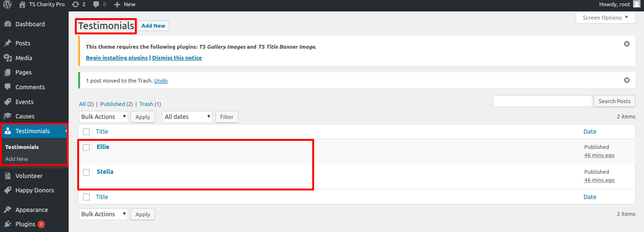Image resolution: width=644 pixels, height=232 pixels.
Task: Click the home icon beside TS Charity Pro
Action: pos(22,4)
